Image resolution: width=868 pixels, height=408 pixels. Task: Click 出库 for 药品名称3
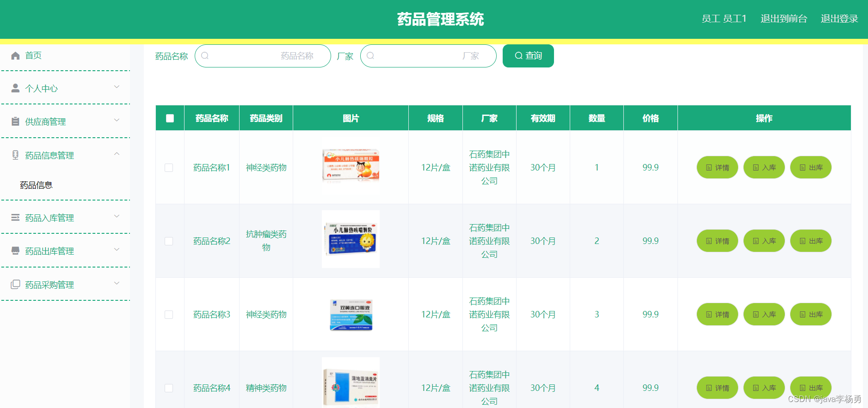pos(811,314)
